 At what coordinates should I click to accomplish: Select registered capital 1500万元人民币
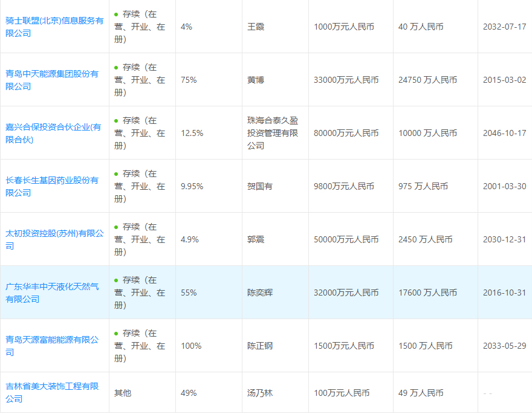click(344, 346)
